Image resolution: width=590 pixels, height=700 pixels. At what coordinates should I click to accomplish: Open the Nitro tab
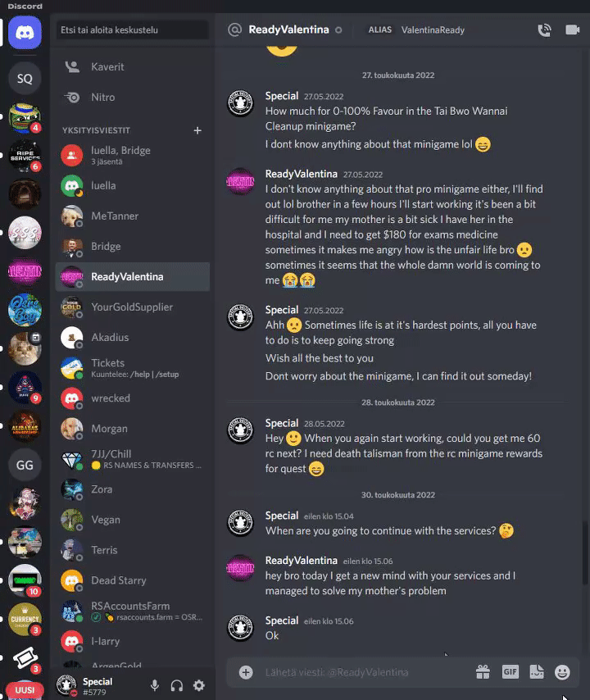pos(132,98)
